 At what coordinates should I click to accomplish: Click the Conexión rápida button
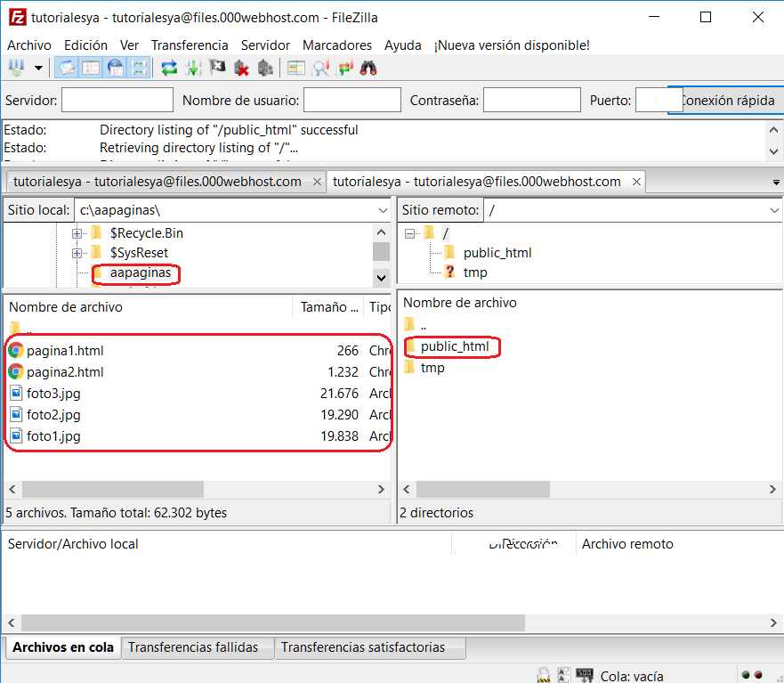[x=728, y=100]
